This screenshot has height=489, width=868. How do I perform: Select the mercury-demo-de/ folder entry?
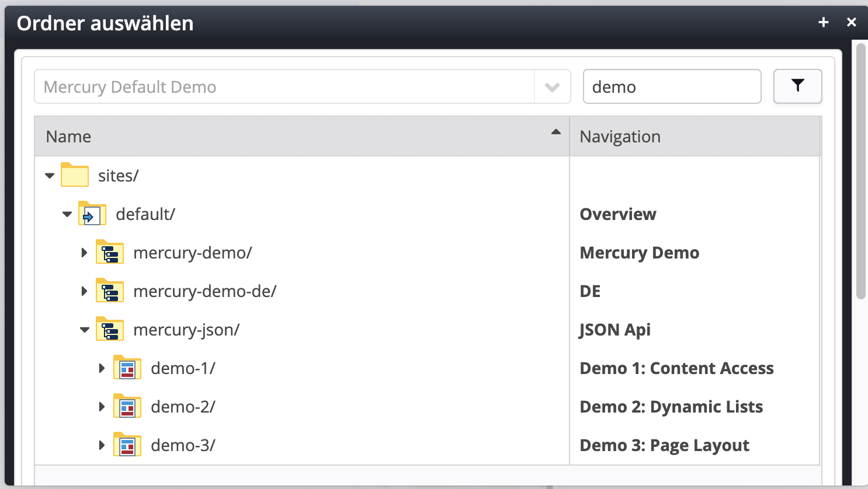[x=204, y=291]
